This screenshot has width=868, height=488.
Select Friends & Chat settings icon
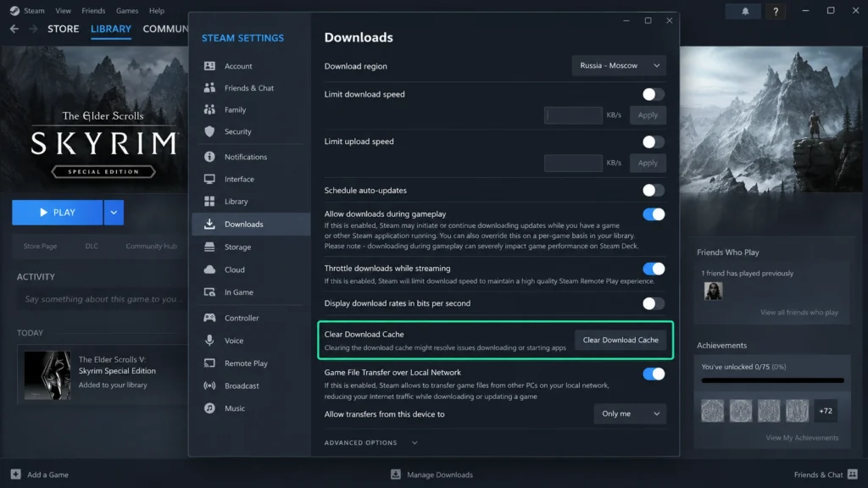coord(209,87)
